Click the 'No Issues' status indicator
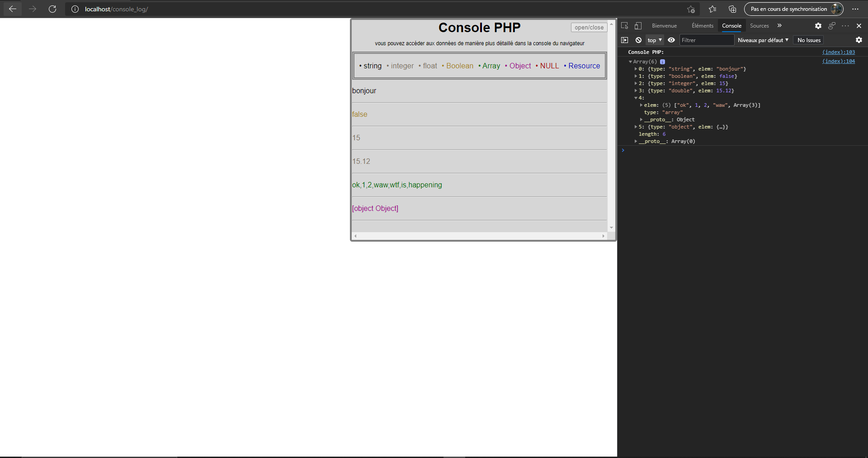 [x=808, y=40]
